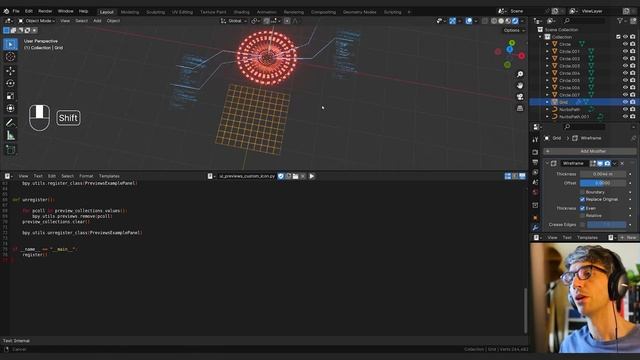Click the red X axis on the gizmo
The height and width of the screenshot is (360, 640).
coord(522,56)
